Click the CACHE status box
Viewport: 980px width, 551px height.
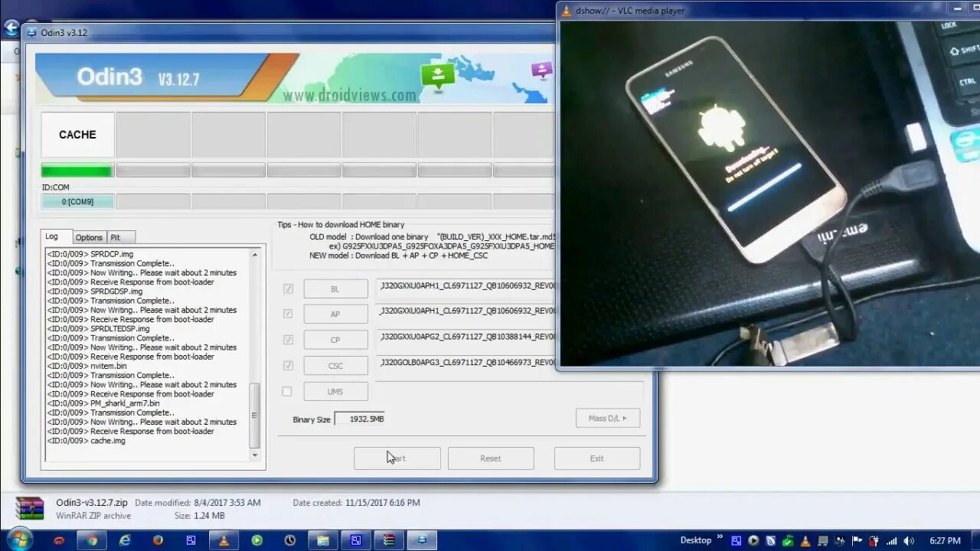point(77,135)
